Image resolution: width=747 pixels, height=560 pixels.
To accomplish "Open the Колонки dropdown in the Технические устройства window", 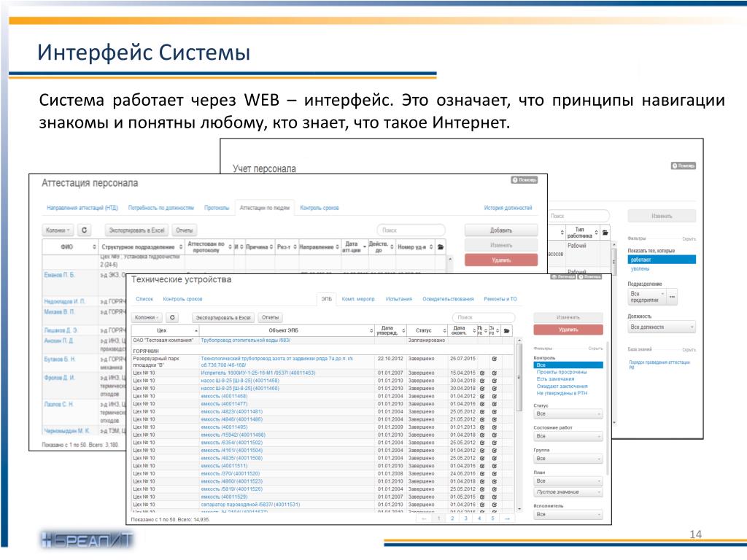I will [x=147, y=317].
